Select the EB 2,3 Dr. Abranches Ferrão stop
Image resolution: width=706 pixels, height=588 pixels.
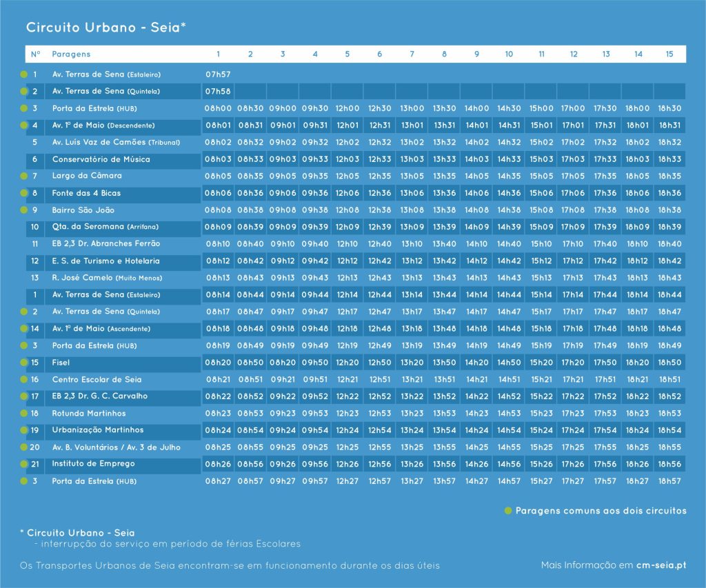pos(105,244)
